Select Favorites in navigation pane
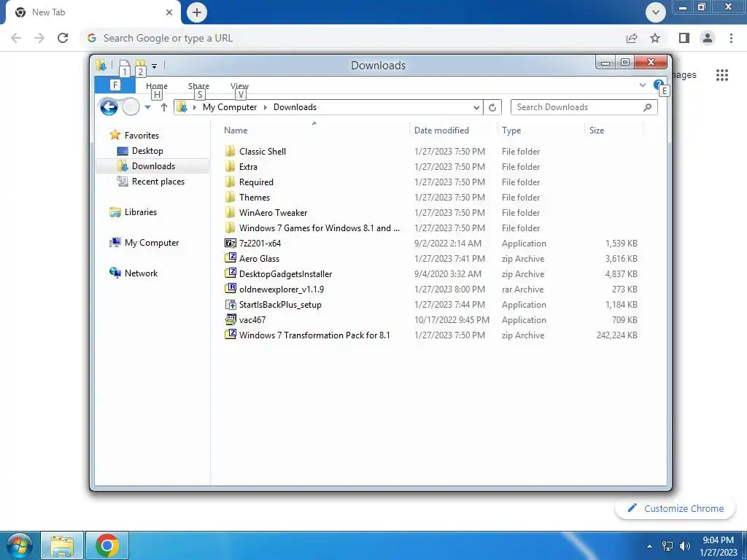 [x=141, y=135]
